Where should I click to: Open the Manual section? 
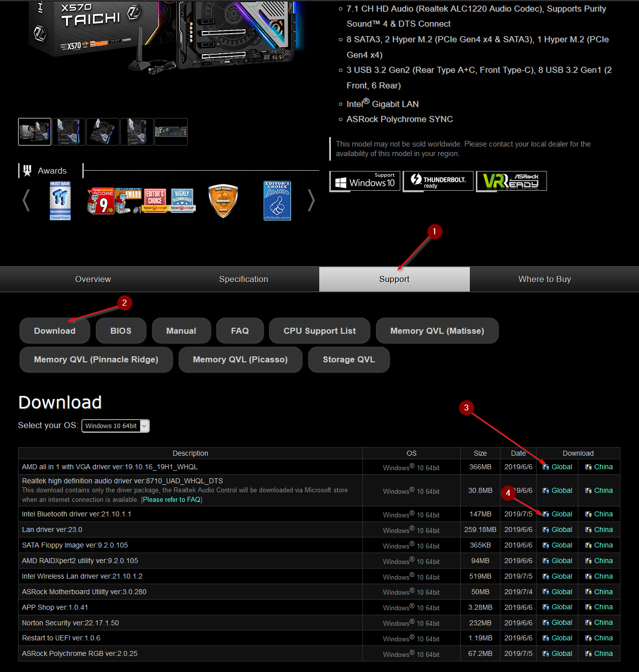tap(181, 331)
